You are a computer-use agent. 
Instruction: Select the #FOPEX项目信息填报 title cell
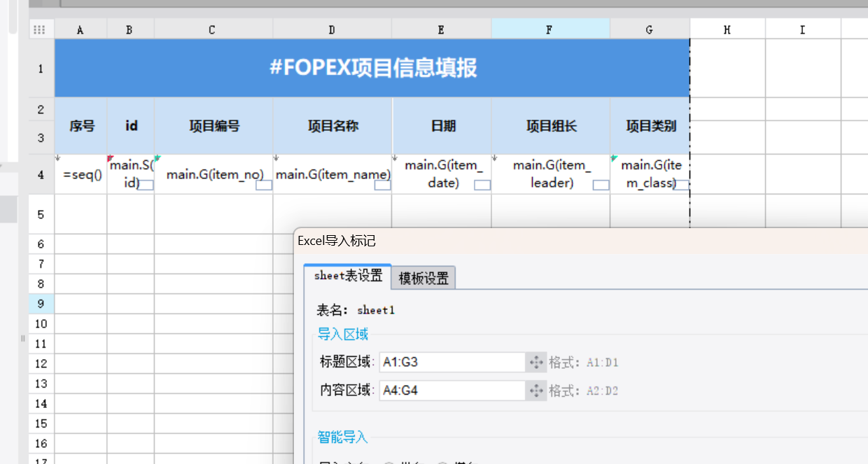point(372,68)
